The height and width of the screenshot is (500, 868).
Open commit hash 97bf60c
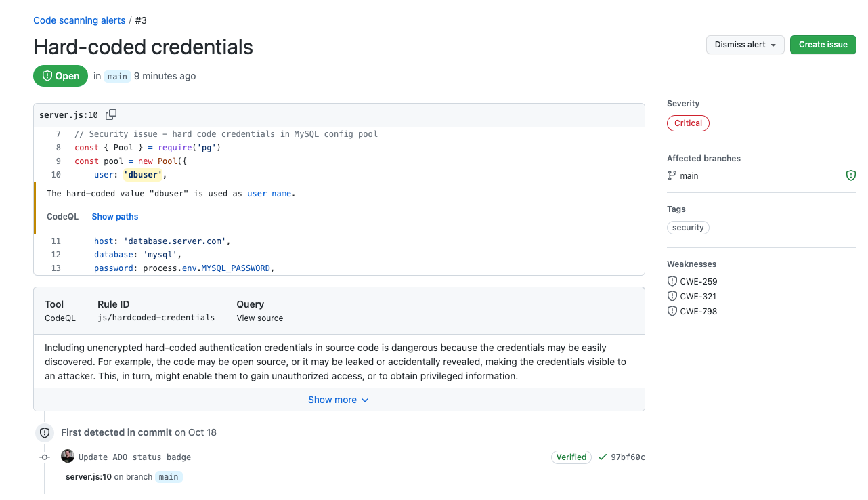click(x=628, y=457)
